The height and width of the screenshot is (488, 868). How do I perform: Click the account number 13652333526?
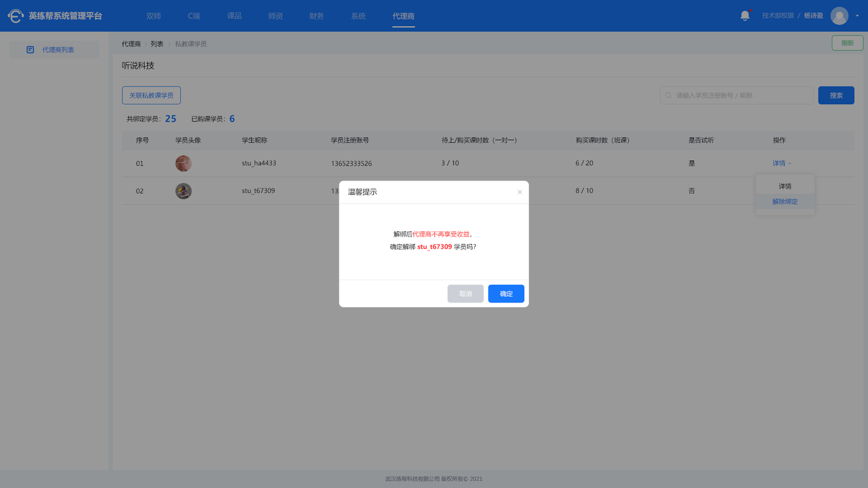point(351,163)
